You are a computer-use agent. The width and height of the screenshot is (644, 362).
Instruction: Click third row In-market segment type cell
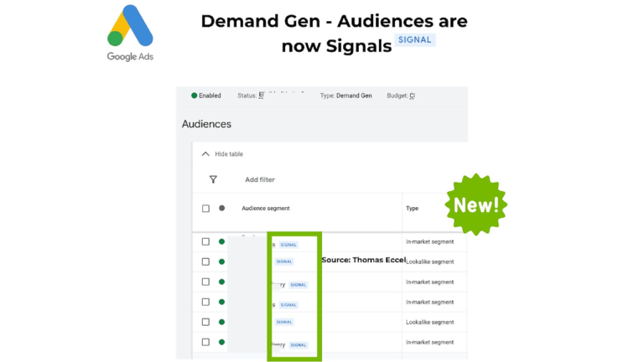[x=429, y=282]
